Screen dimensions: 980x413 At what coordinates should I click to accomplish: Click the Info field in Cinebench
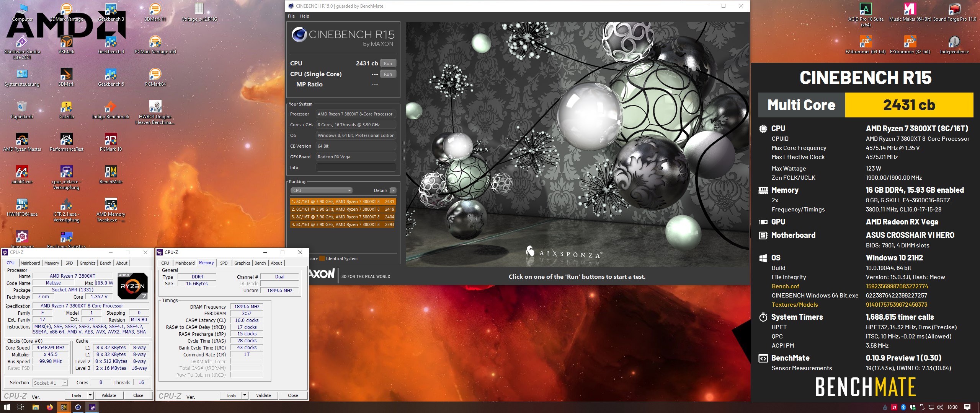pos(356,167)
